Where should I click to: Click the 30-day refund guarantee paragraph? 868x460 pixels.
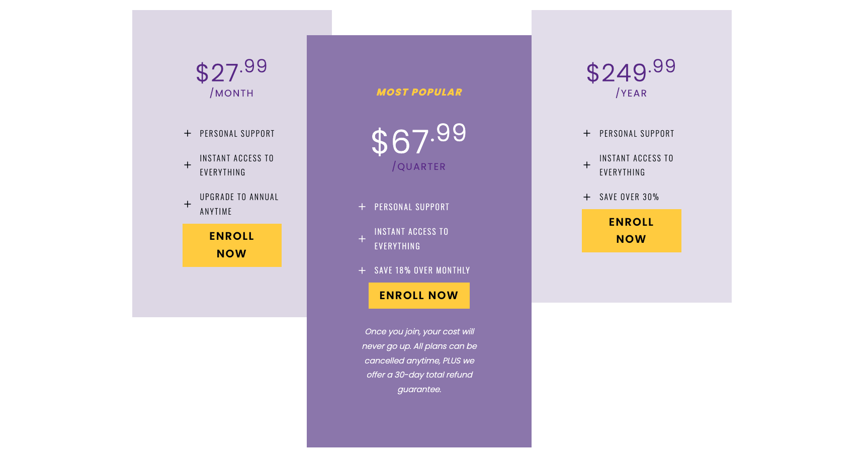point(419,360)
